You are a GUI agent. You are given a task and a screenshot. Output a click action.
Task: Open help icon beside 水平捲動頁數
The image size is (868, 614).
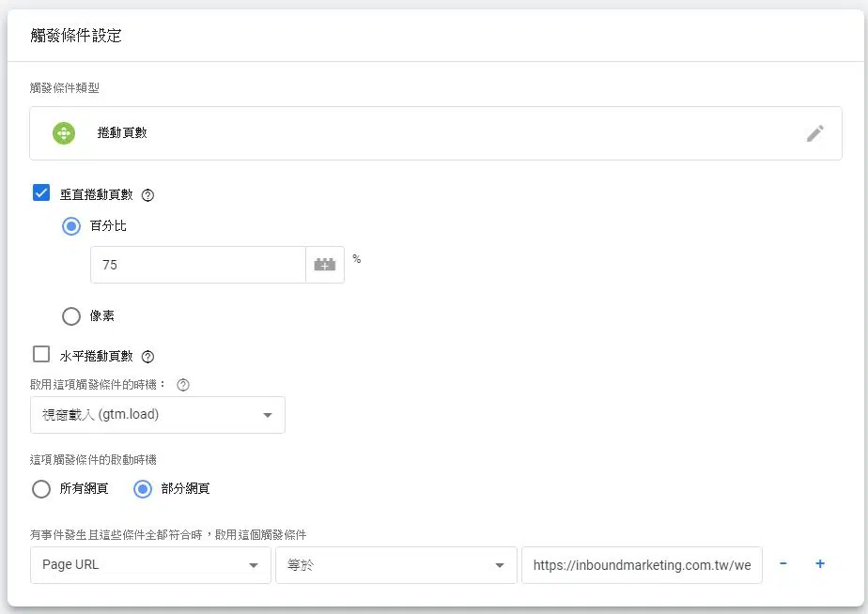click(147, 357)
